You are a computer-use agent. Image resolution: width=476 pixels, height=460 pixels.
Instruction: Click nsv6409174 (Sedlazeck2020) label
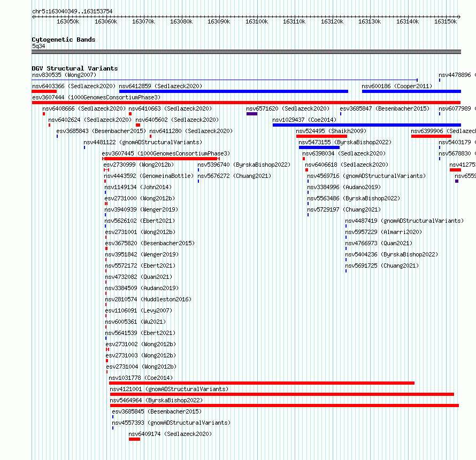pyautogui.click(x=170, y=434)
